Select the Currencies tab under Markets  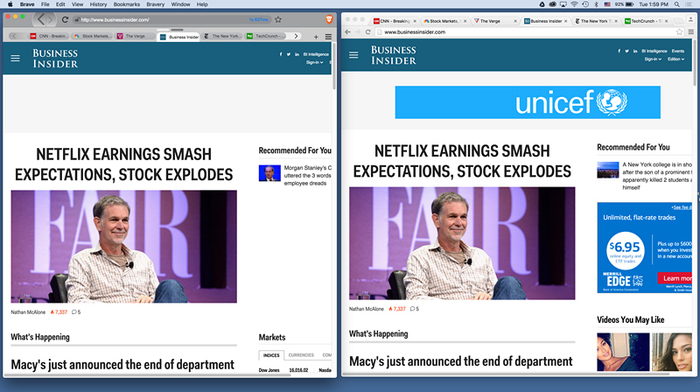301,355
